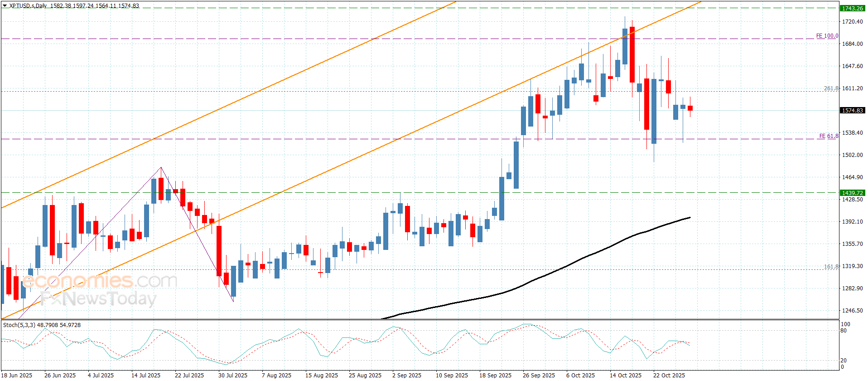Click the 1611.20 price axis value
This screenshot has height=381, width=868.
(852, 88)
